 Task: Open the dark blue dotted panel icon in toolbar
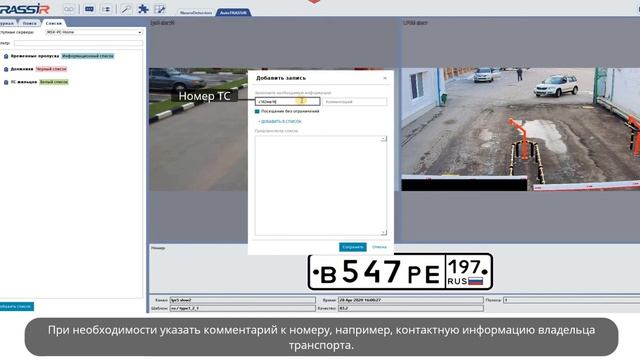pos(89,9)
